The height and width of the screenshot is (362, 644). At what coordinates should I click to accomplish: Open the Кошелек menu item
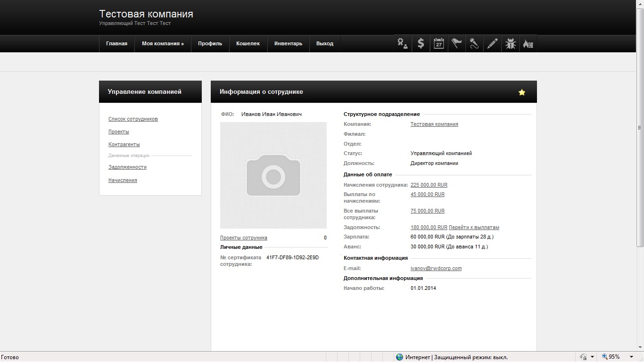coord(248,43)
